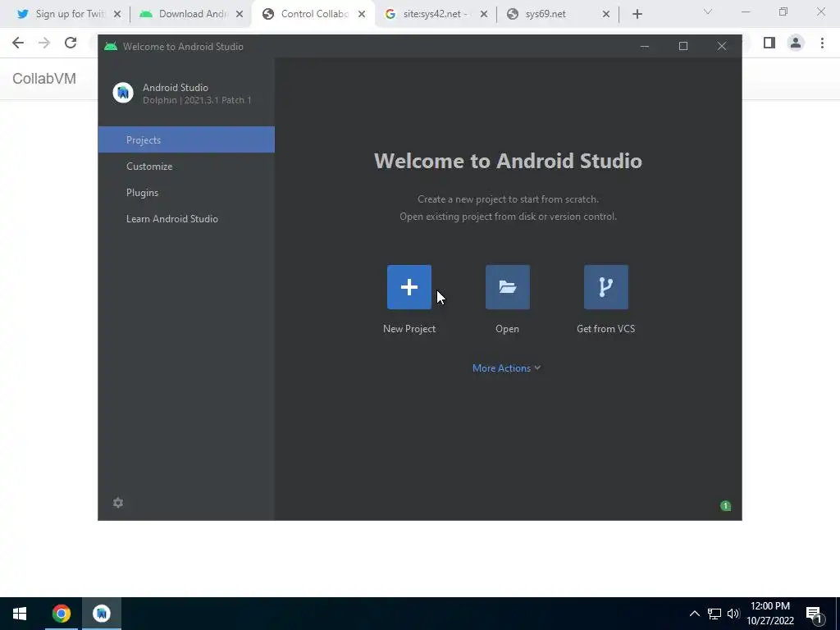Open volume icon in system tray

click(733, 614)
